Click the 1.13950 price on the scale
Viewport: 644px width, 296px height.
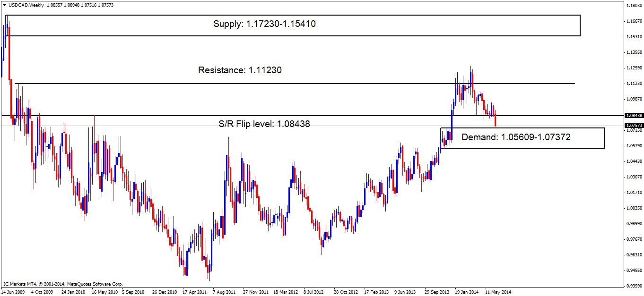(633, 52)
